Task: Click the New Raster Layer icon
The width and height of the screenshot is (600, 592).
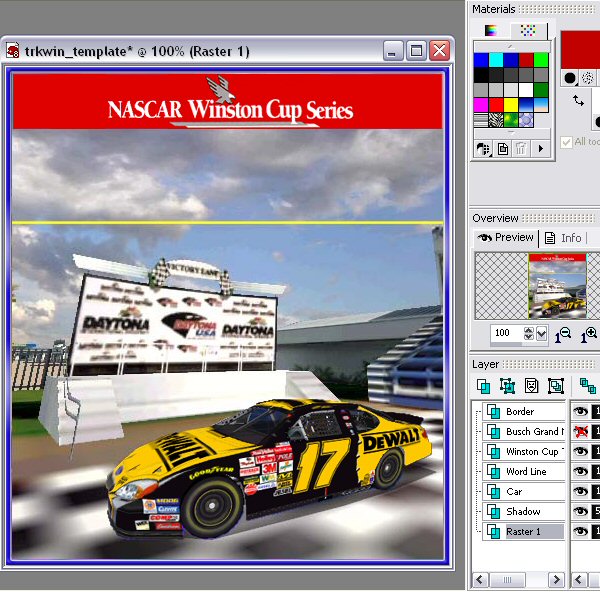Action: pos(484,386)
